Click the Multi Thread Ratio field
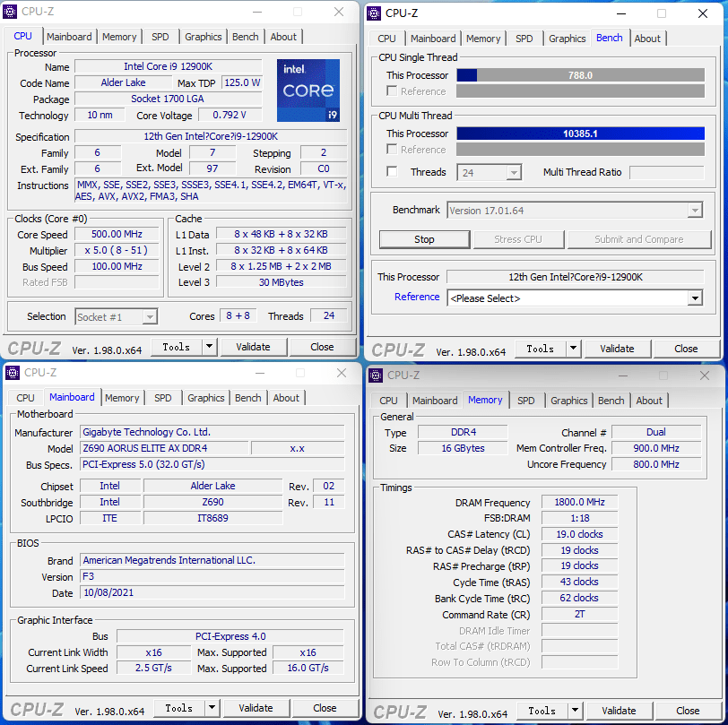Image resolution: width=728 pixels, height=725 pixels. pyautogui.click(x=667, y=172)
